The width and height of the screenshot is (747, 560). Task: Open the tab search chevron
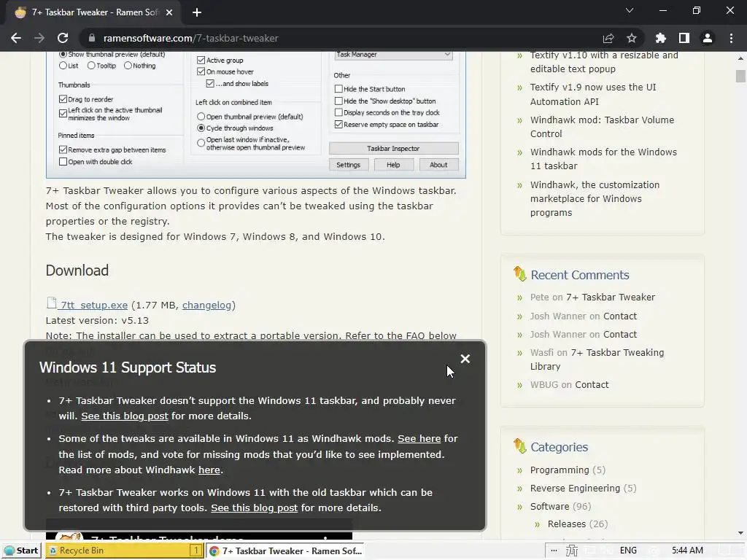[x=630, y=10]
